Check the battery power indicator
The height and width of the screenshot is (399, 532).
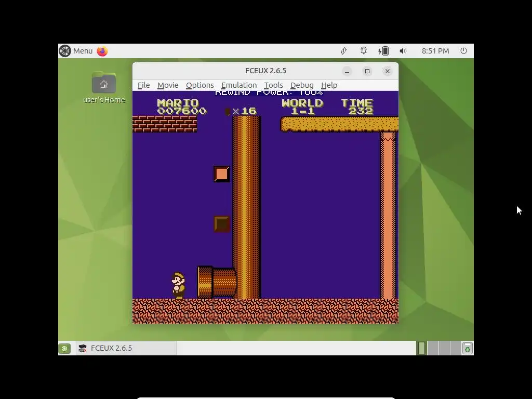(383, 51)
